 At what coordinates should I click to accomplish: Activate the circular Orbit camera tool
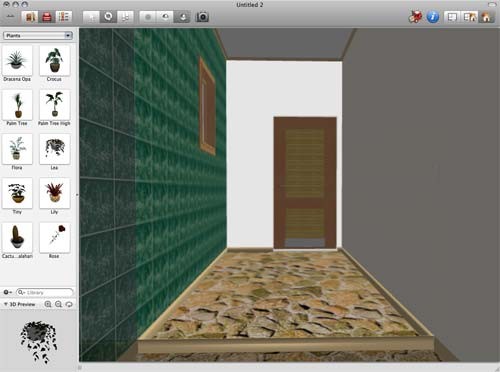[x=108, y=17]
